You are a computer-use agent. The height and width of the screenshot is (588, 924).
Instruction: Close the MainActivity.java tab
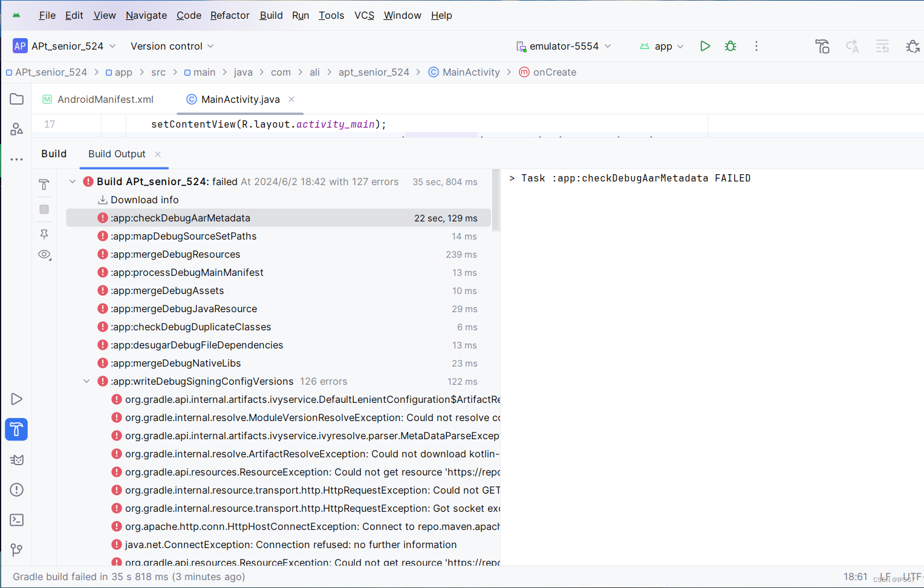coord(291,99)
